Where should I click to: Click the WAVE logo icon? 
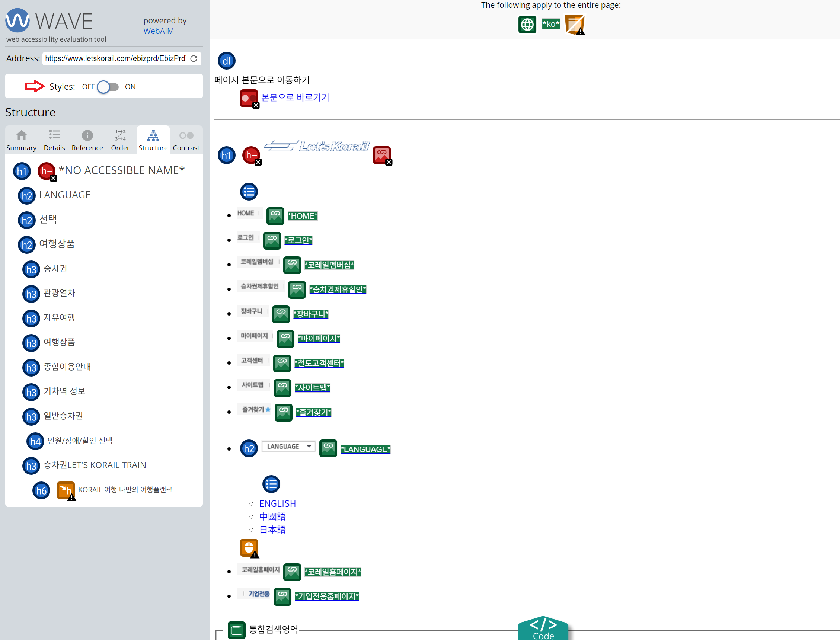pos(17,20)
